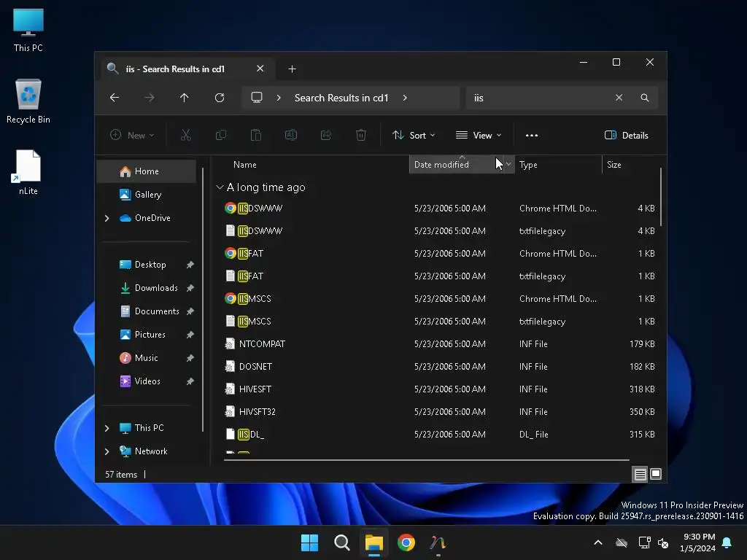
Task: Select the HIVSFT32 INF file
Action: coord(439,412)
